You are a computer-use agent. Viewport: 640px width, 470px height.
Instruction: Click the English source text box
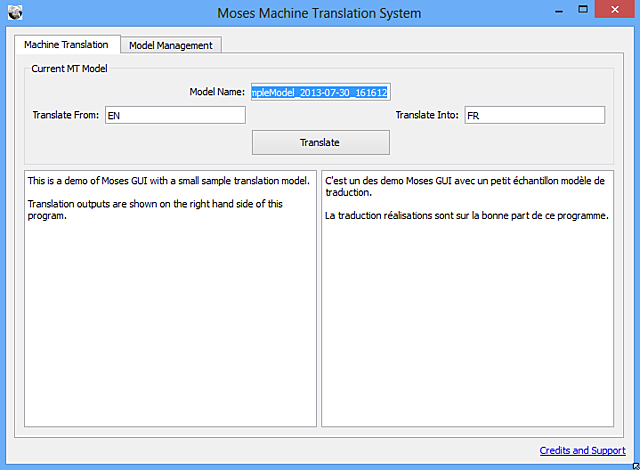(x=170, y=298)
